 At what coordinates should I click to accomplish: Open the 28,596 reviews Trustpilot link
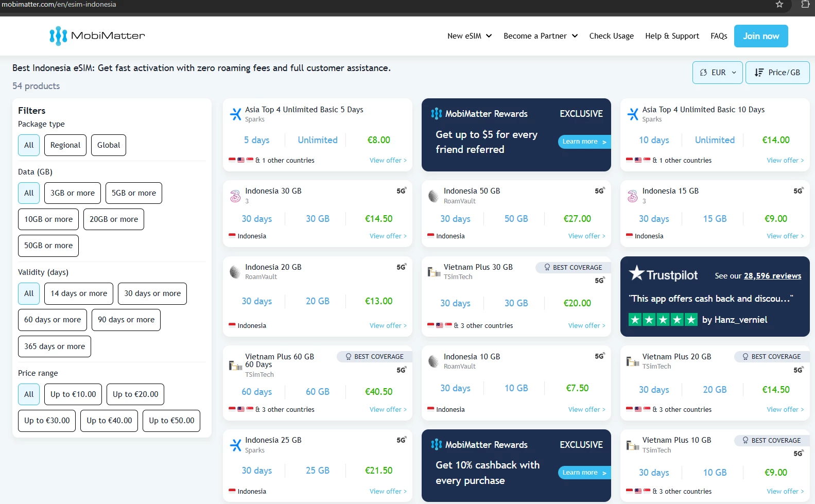coord(772,276)
